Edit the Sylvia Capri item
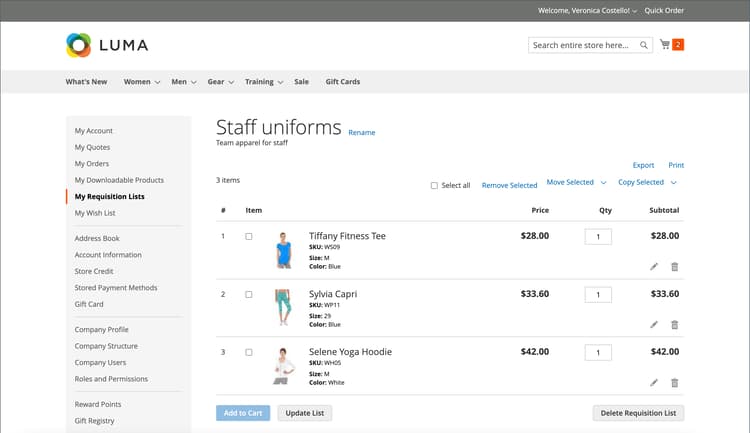Screen dimensions: 750x433 click(x=654, y=324)
